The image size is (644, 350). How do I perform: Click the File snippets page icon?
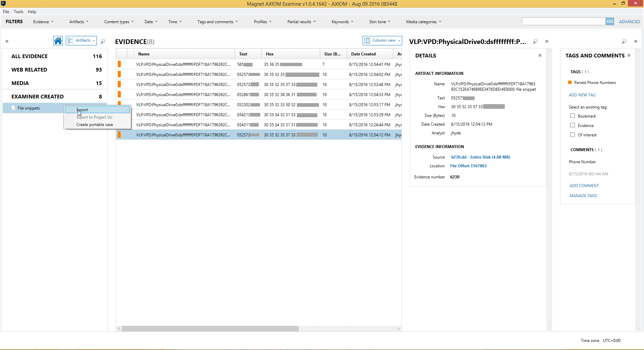tap(13, 108)
